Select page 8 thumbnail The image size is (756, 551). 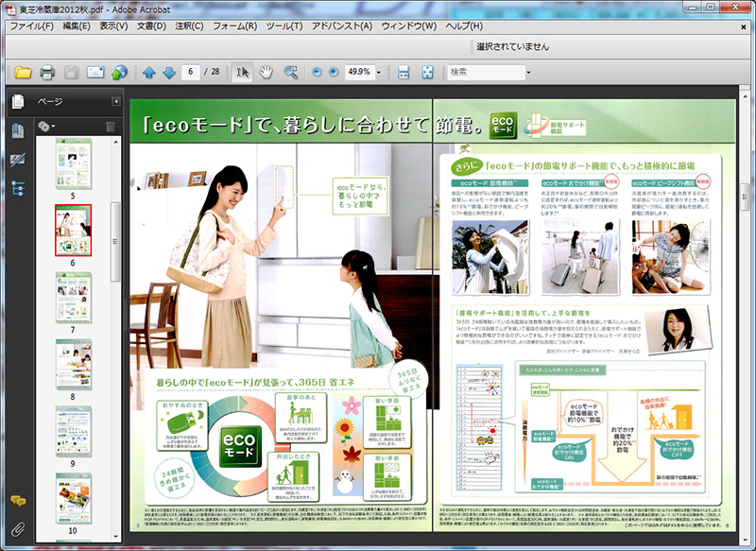click(x=73, y=363)
